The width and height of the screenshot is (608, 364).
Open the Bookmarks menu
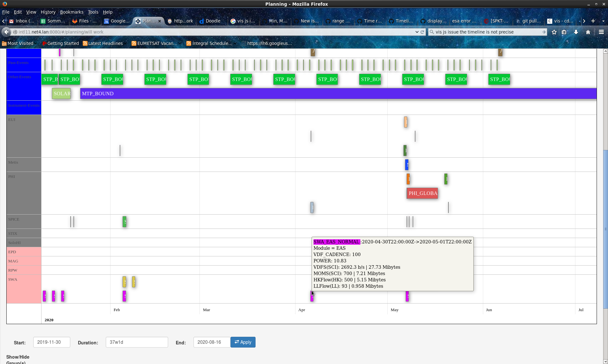72,12
